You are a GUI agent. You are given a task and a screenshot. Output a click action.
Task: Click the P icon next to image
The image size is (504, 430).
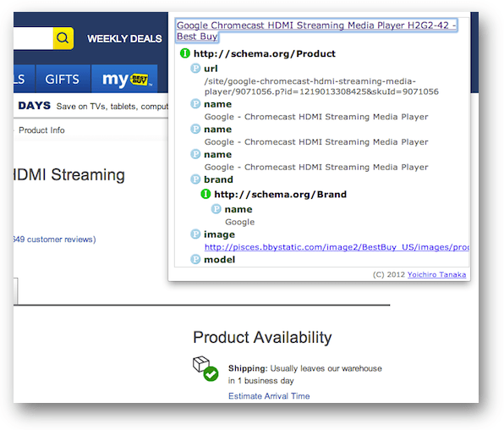(x=195, y=234)
